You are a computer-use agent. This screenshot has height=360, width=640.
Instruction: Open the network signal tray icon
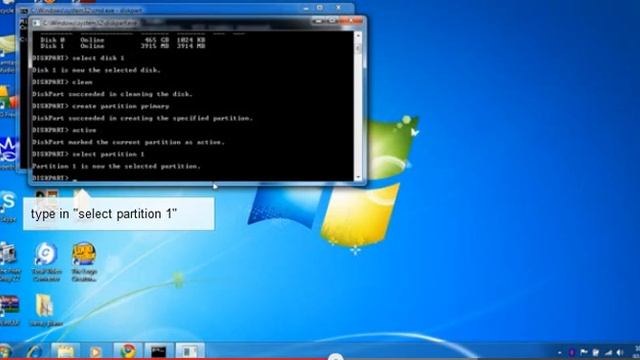pos(609,352)
